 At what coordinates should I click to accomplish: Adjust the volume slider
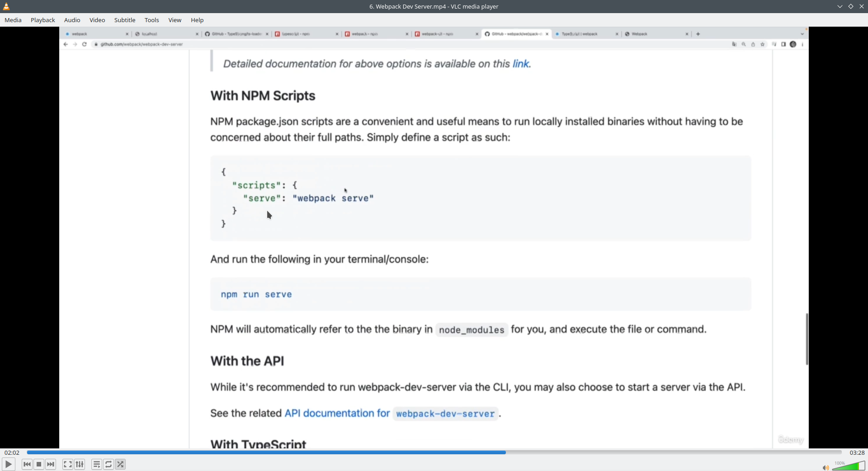[849, 466]
